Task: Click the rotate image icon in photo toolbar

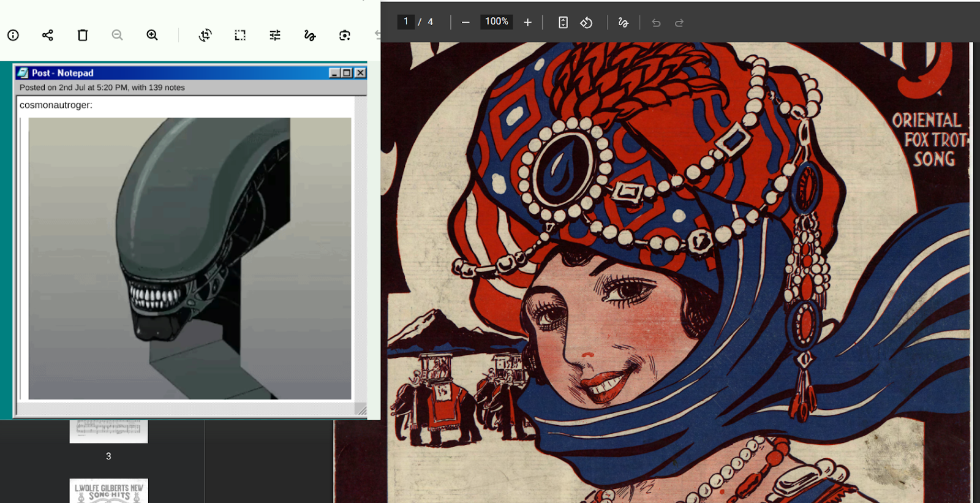Action: 205,35
